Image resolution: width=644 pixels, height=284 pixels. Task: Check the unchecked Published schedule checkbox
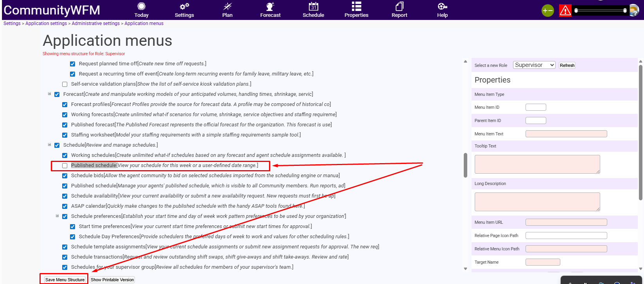pyautogui.click(x=65, y=165)
